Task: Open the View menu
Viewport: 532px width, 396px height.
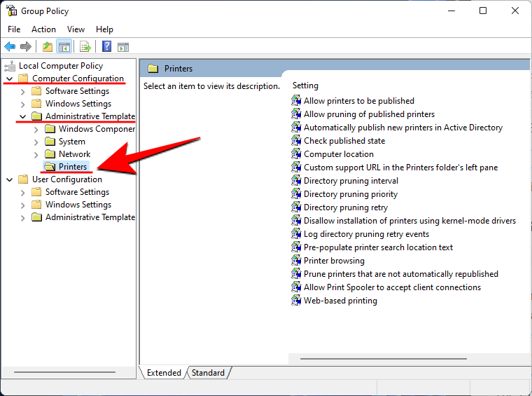Action: [76, 29]
